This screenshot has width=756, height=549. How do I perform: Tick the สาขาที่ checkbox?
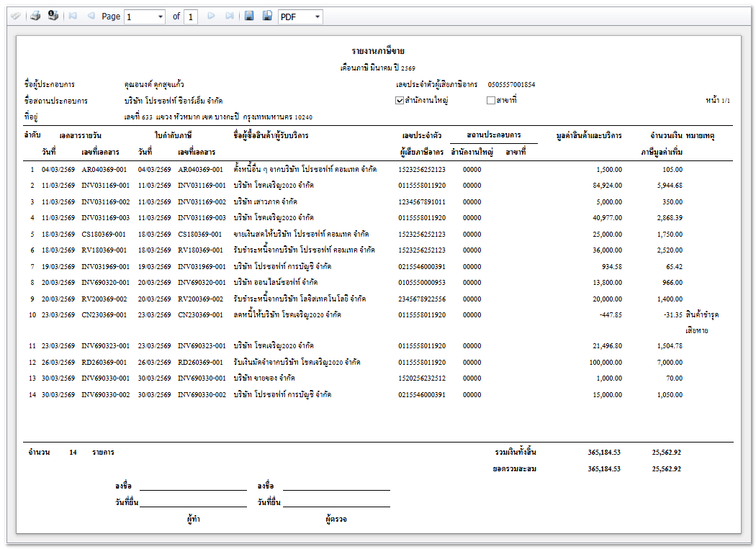click(491, 101)
